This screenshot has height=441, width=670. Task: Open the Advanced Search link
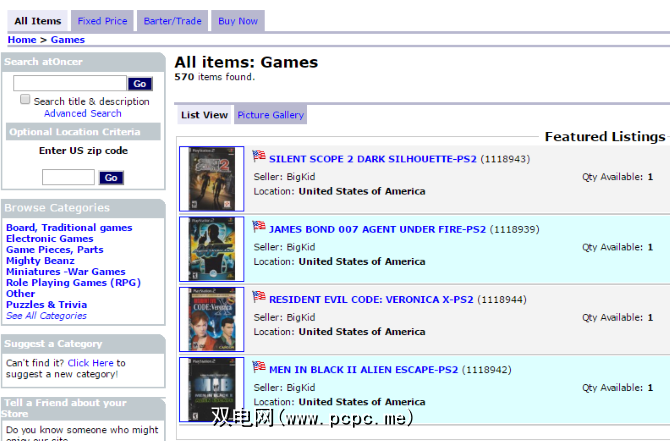point(82,114)
